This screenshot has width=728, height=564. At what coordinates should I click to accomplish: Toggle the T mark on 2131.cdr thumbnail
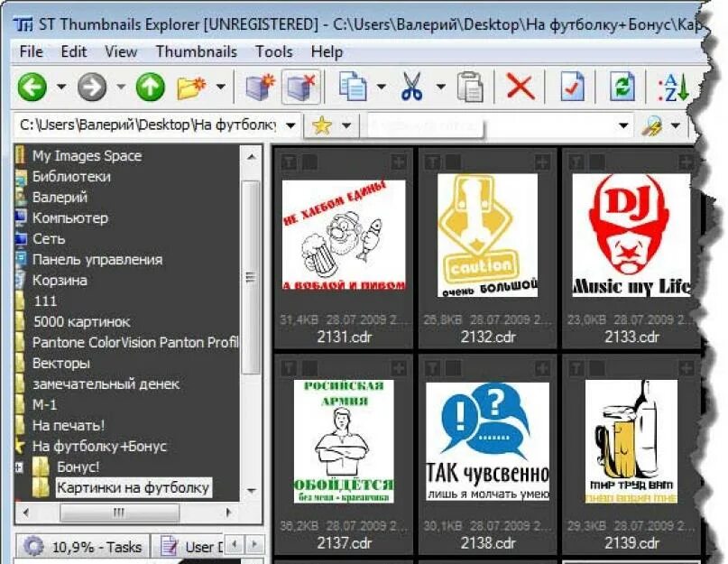(290, 162)
